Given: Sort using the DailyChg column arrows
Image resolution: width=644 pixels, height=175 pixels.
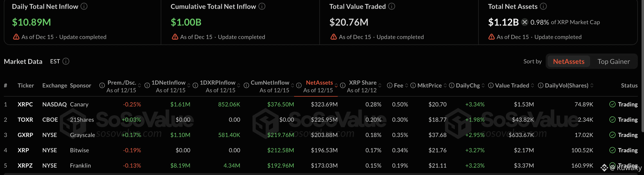Looking at the screenshot, I should pyautogui.click(x=483, y=85).
